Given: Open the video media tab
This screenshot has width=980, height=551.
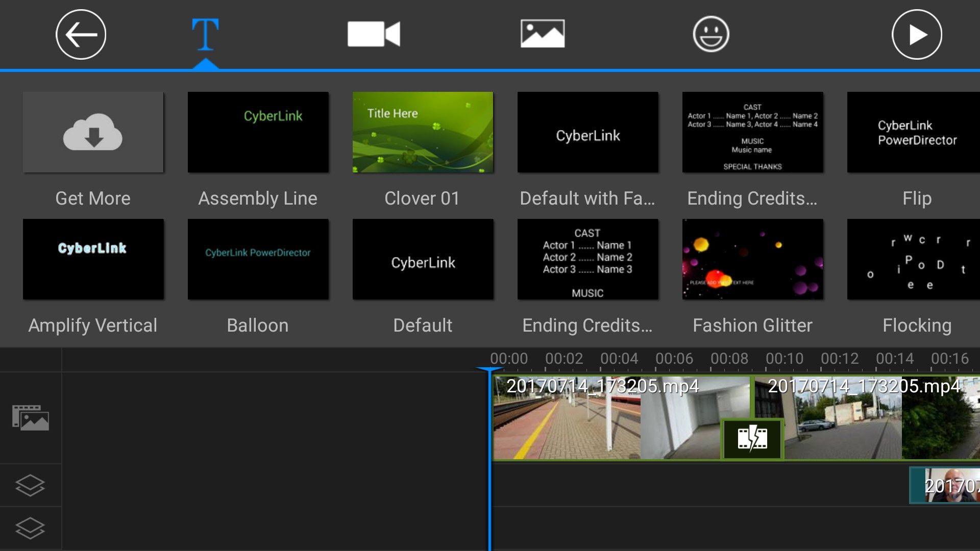Looking at the screenshot, I should point(374,34).
